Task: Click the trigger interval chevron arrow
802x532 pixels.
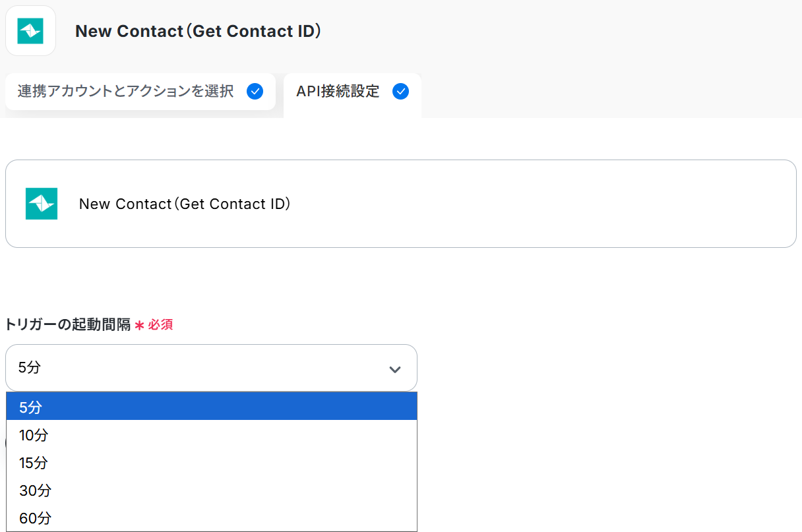Action: (395, 369)
